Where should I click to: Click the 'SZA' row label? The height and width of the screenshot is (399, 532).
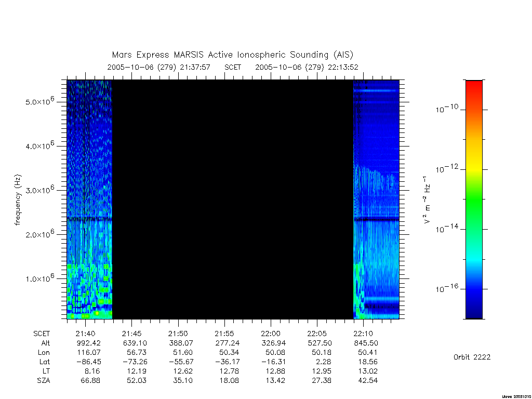coord(44,381)
